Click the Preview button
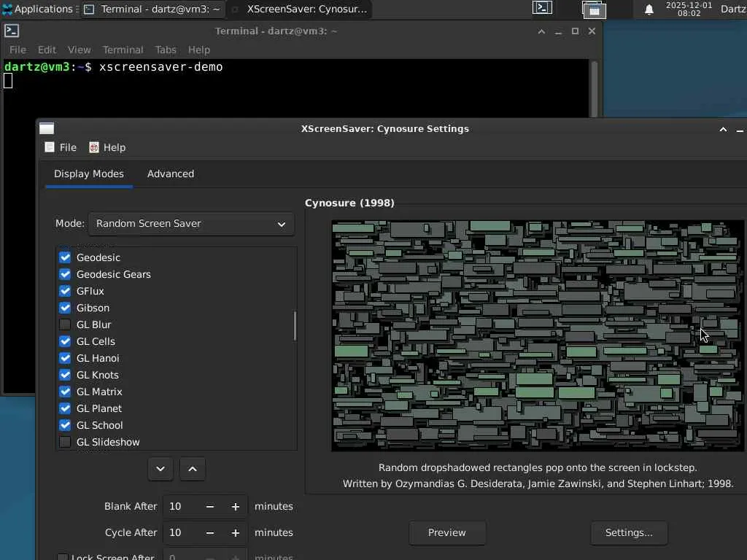747x560 pixels. [x=446, y=533]
